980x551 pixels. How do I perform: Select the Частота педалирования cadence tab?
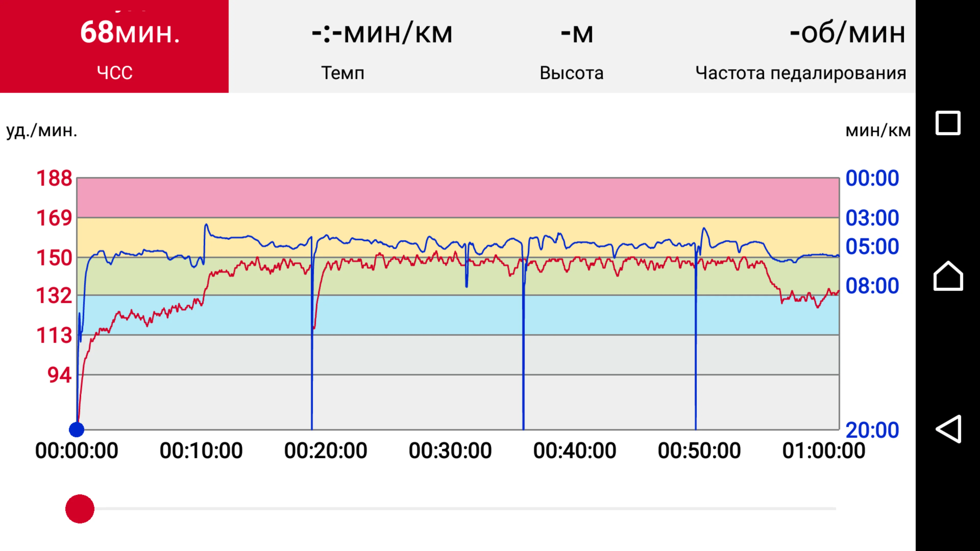[x=800, y=72]
